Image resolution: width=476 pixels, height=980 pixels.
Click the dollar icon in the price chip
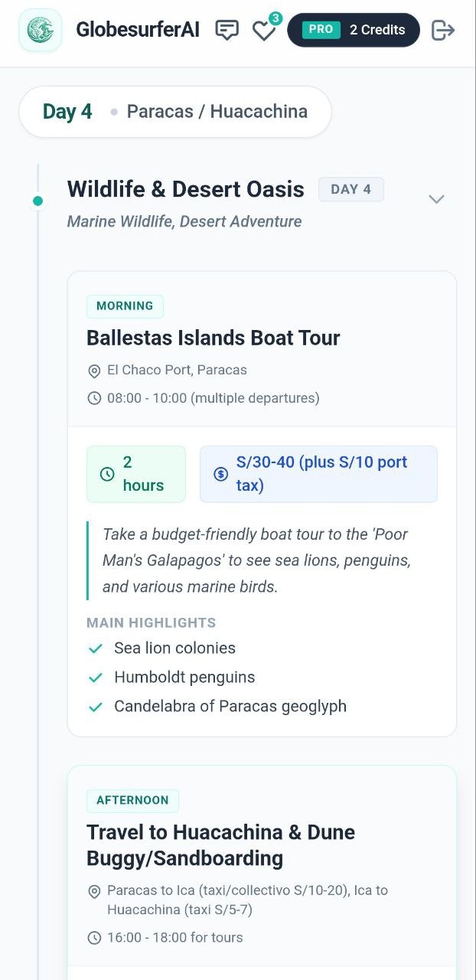(220, 473)
